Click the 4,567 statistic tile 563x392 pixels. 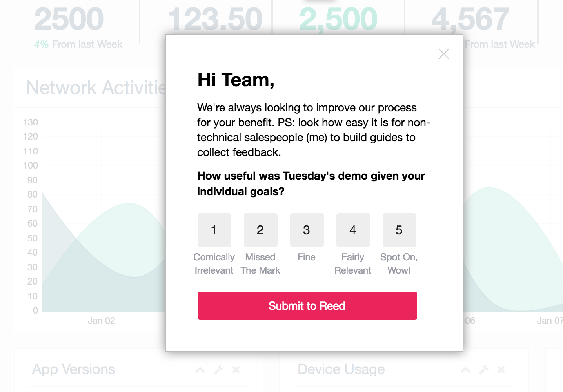(x=470, y=19)
